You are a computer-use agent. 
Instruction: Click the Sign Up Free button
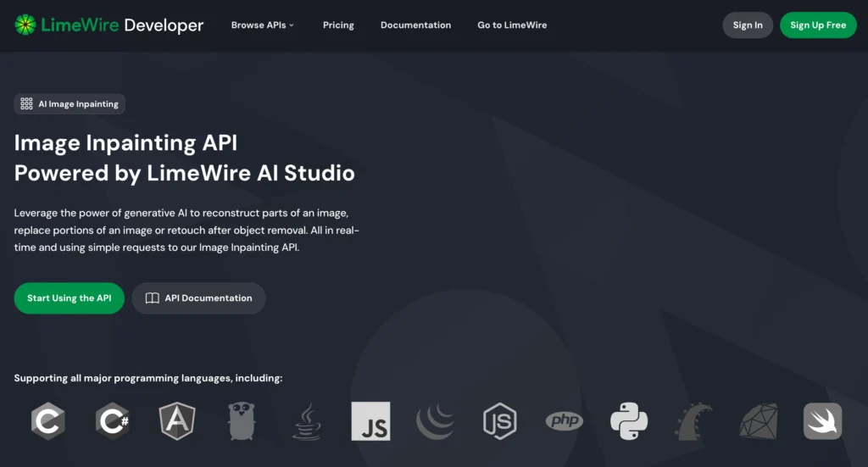[x=818, y=25]
